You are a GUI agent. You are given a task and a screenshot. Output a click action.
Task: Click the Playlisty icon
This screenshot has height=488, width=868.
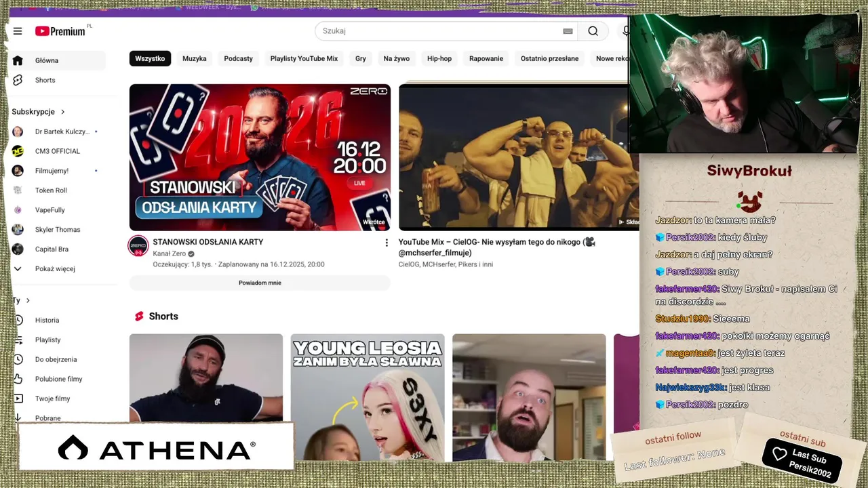pos(18,340)
